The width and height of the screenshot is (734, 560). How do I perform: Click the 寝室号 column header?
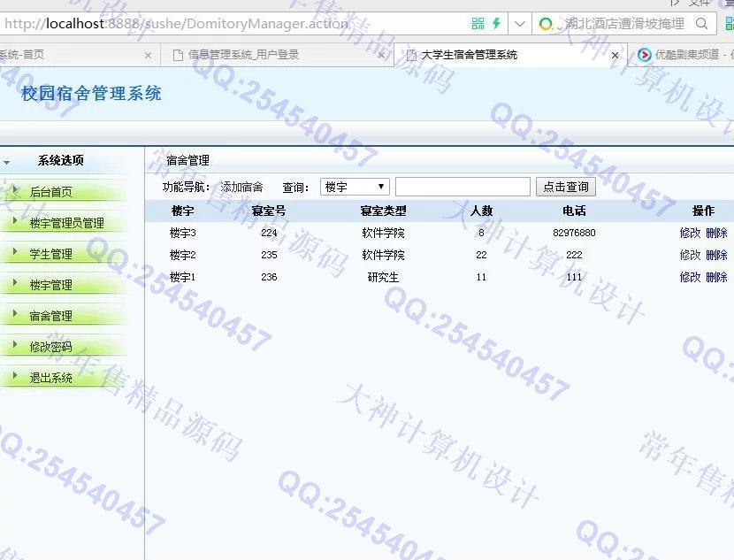tap(269, 211)
